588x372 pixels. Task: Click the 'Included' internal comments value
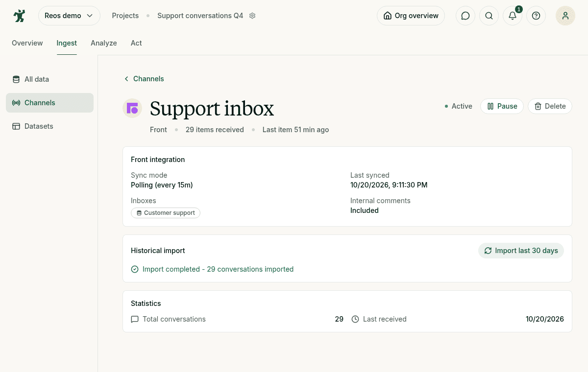[365, 210]
